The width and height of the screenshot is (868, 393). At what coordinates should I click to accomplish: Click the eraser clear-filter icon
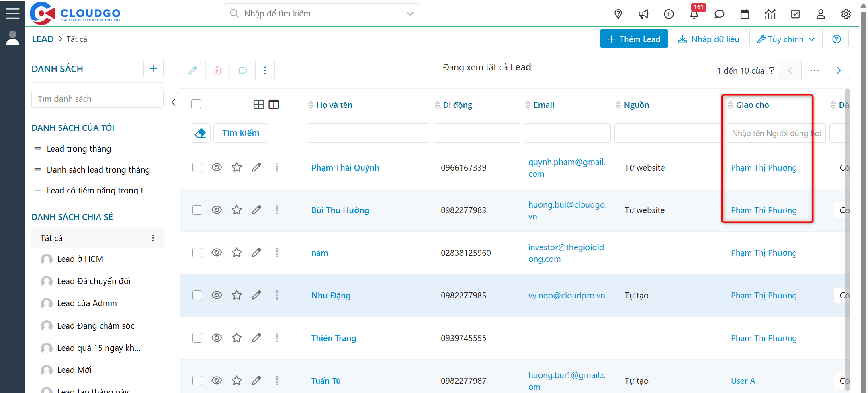pos(200,133)
